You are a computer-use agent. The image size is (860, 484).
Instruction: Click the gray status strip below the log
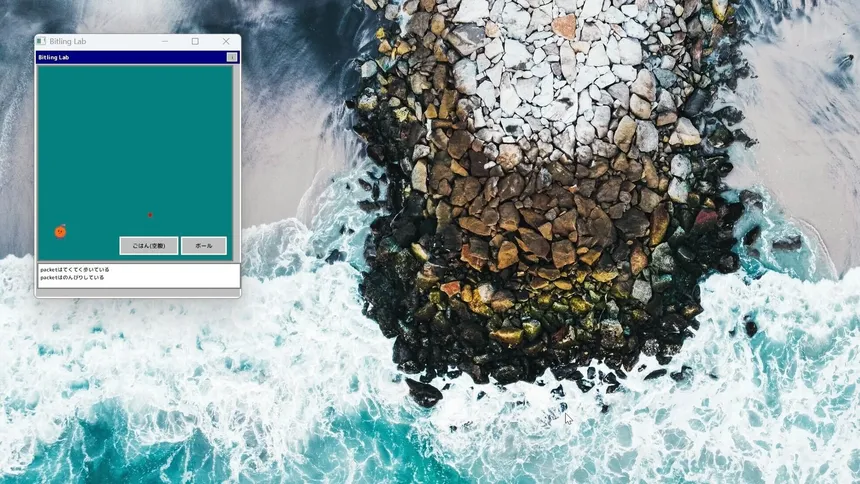coord(138,293)
